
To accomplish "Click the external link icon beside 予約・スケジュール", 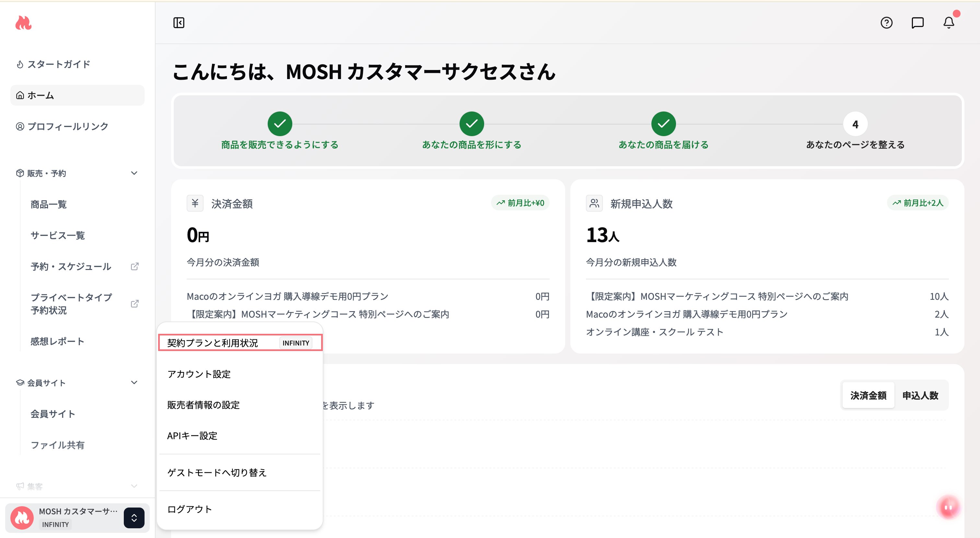I will [135, 266].
